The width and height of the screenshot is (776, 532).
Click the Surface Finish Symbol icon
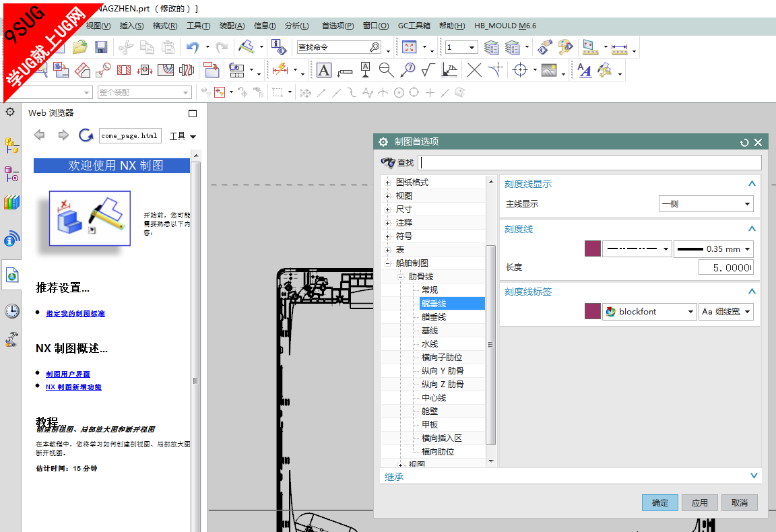coord(428,70)
